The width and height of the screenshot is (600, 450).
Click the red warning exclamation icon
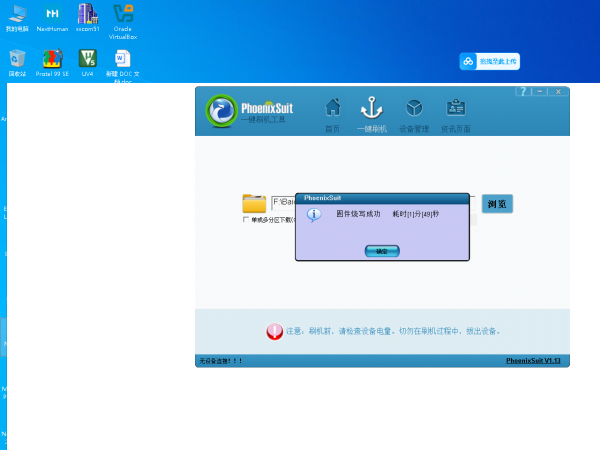[274, 331]
